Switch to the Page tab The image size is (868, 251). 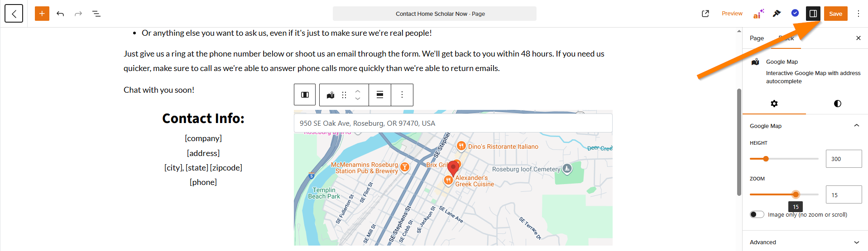point(757,38)
